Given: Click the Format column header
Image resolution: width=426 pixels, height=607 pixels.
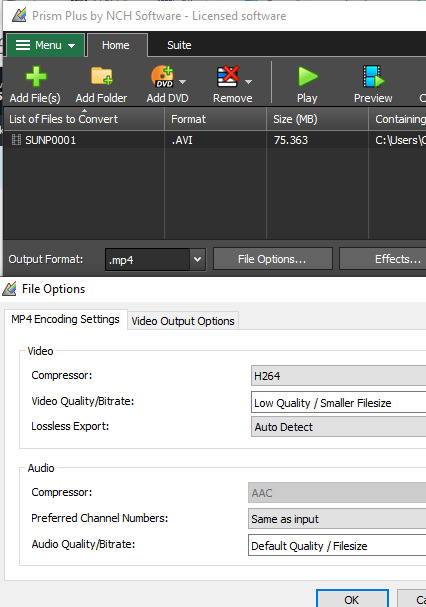Looking at the screenshot, I should (x=216, y=119).
